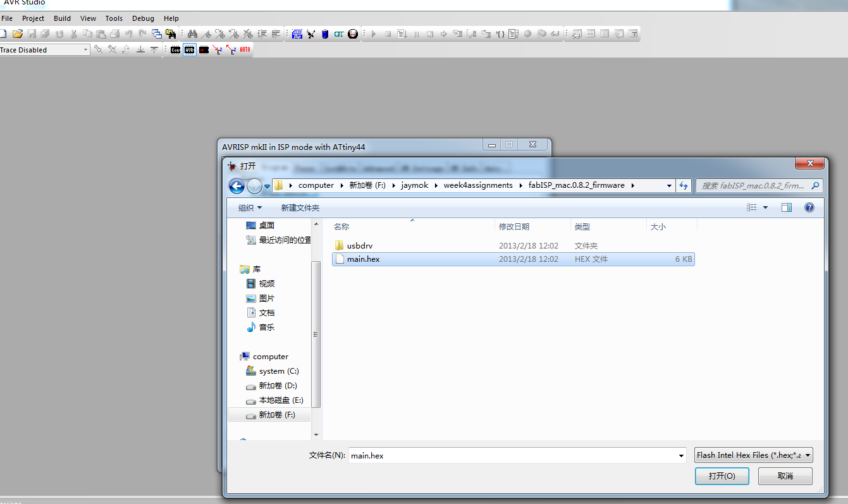Select 最近访问的位置 in the sidebar
Image resolution: width=848 pixels, height=504 pixels.
278,240
